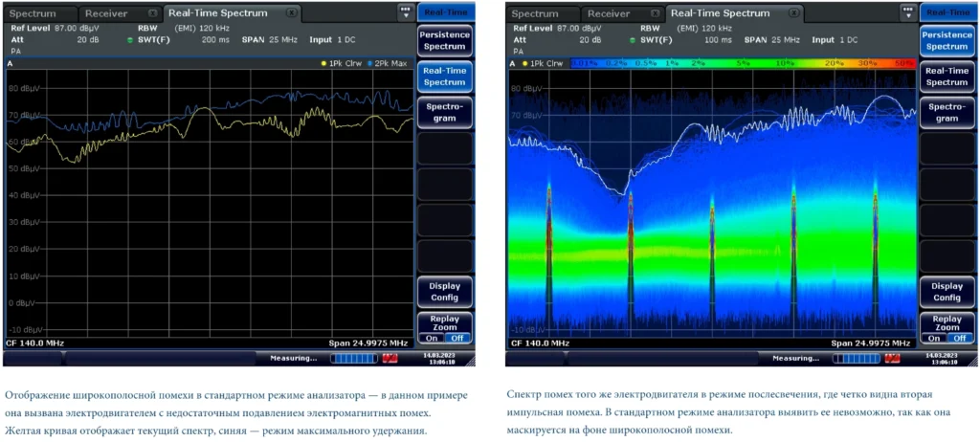Click Span 24.9975 MHz in right analyzer
980x442 pixels.
coord(871,343)
